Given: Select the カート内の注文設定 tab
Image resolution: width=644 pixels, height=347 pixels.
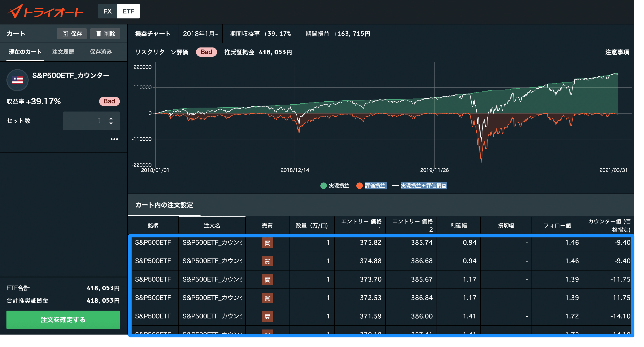Looking at the screenshot, I should point(164,205).
